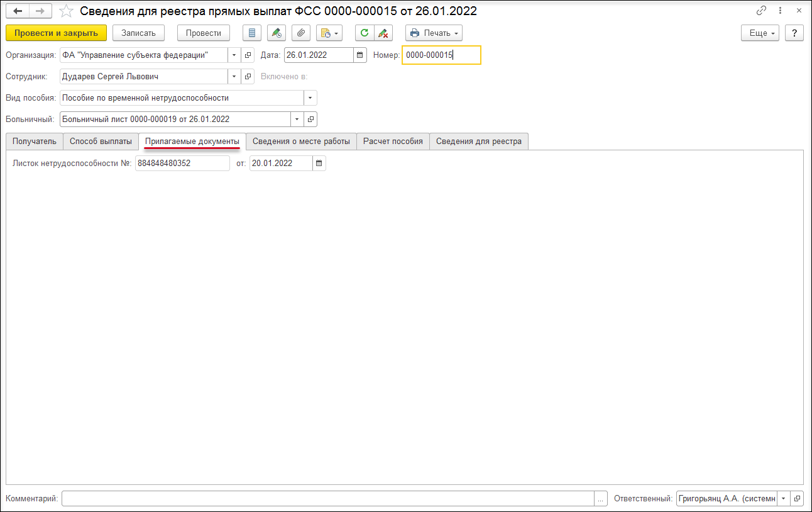Expand the Организация dropdown list

point(234,55)
